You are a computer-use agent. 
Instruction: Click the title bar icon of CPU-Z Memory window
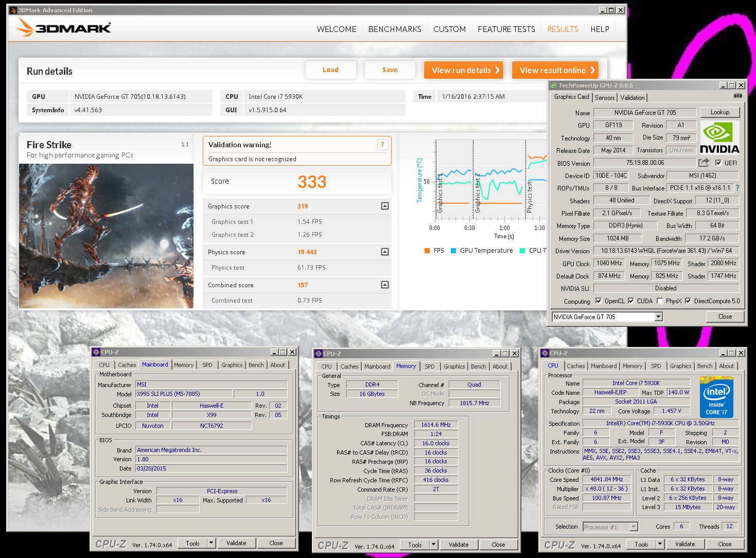[318, 354]
